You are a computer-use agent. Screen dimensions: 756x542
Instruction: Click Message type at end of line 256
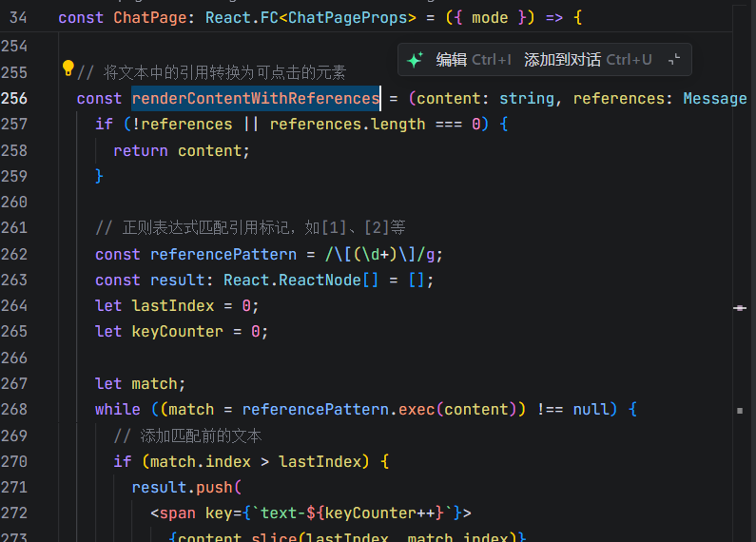(715, 98)
